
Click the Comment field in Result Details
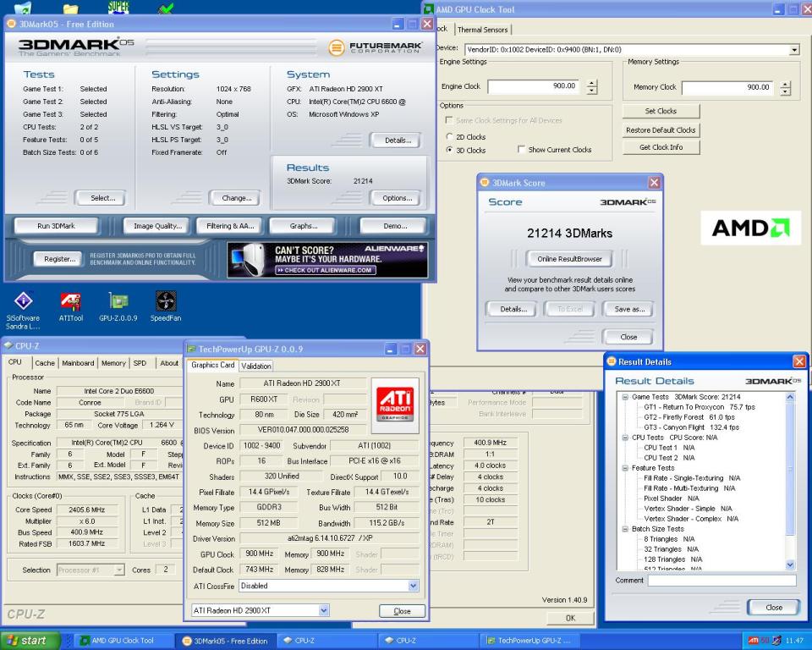721,581
